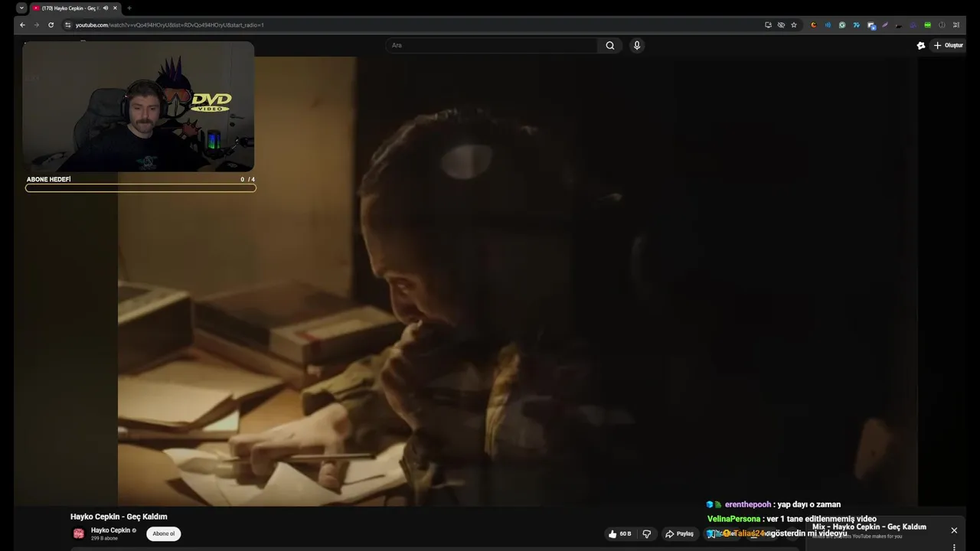Screen dimensions: 980x551
Task: Click the Mix - Hayko Cepkin playlist title
Action: [870, 527]
